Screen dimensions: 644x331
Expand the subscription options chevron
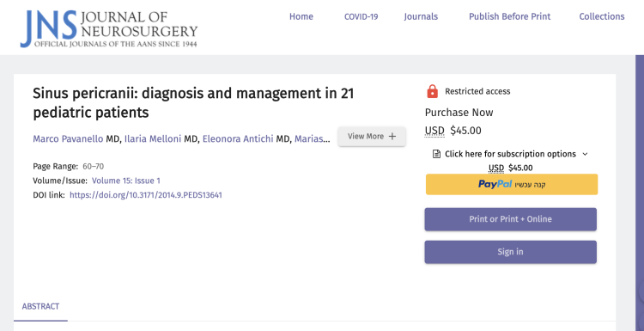point(586,154)
